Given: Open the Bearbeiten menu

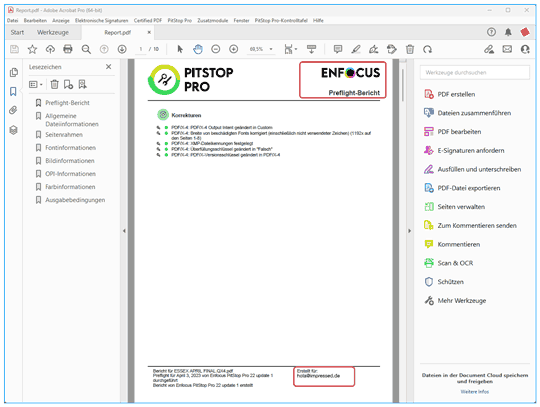Looking at the screenshot, I should point(35,20).
